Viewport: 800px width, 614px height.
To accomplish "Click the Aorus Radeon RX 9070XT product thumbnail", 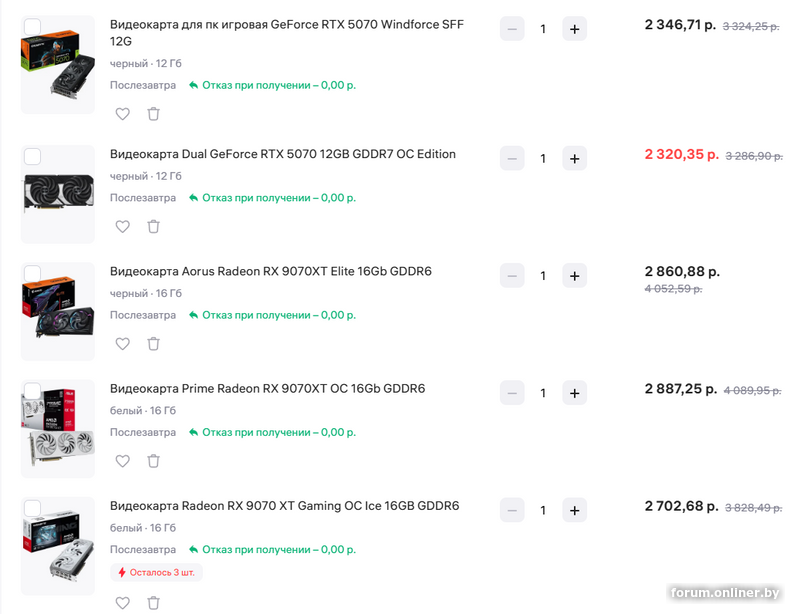I will click(x=57, y=310).
